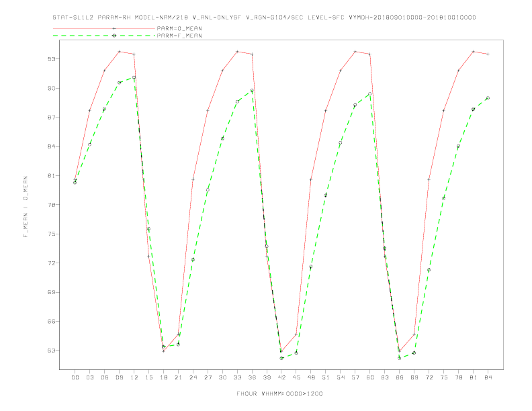532x411 pixels.
Task: Click the x-axis tick label 48
Action: pos(311,377)
